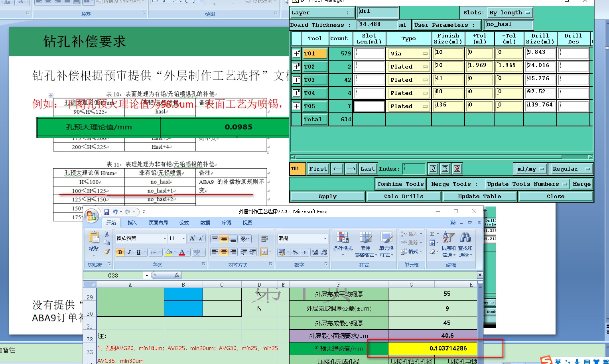Image resolution: width=609 pixels, height=364 pixels.
Task: Expand the T05 tool row plus box
Action: [x=296, y=106]
